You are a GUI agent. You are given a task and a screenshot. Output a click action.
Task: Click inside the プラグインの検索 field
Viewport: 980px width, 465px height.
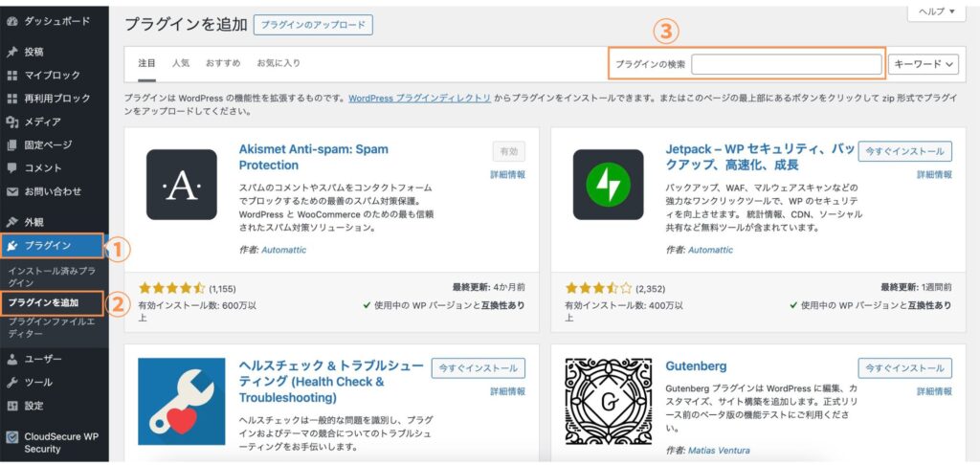pos(786,64)
